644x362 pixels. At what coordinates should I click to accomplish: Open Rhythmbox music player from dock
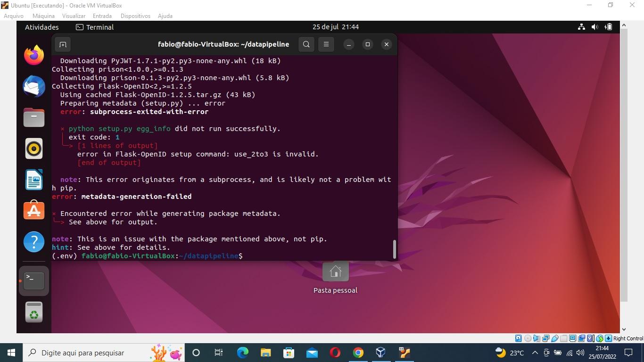click(34, 148)
